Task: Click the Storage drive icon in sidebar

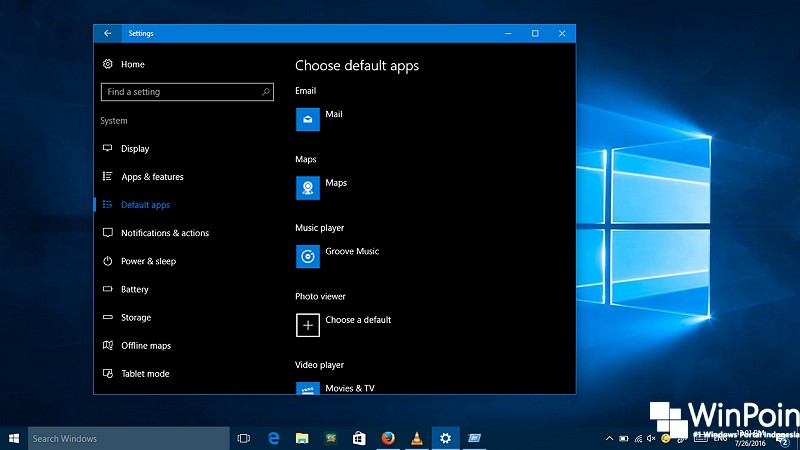Action: pyautogui.click(x=107, y=317)
